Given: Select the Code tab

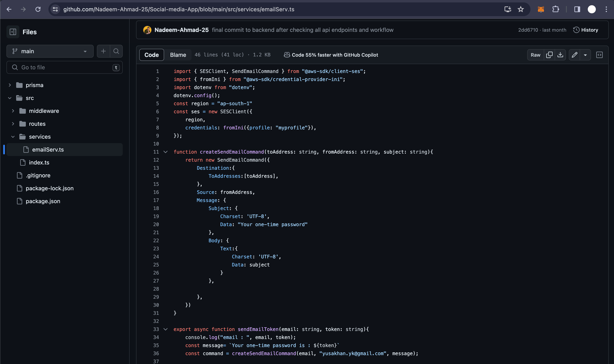Looking at the screenshot, I should [152, 55].
